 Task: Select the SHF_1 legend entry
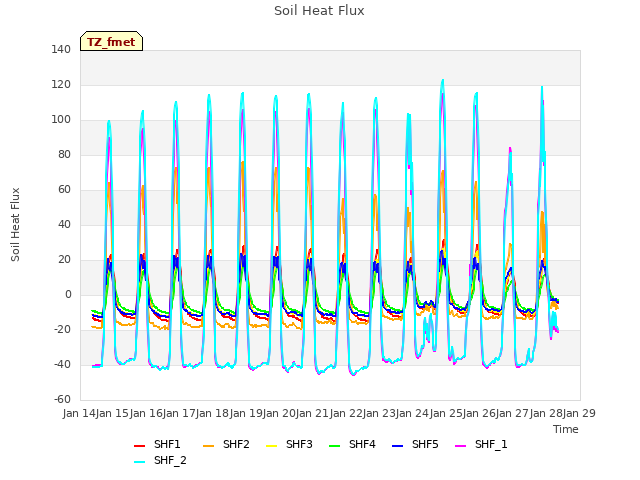481,444
